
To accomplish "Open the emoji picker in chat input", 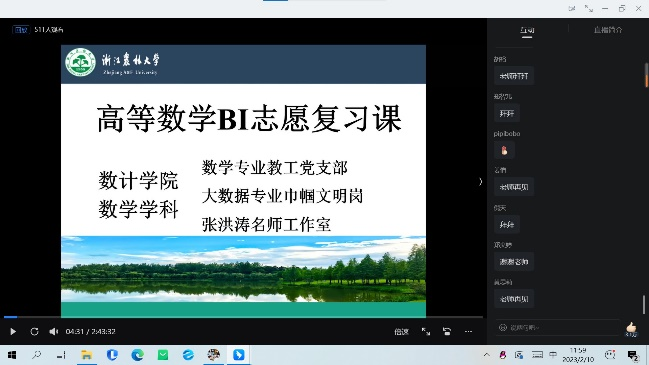I will [503, 328].
